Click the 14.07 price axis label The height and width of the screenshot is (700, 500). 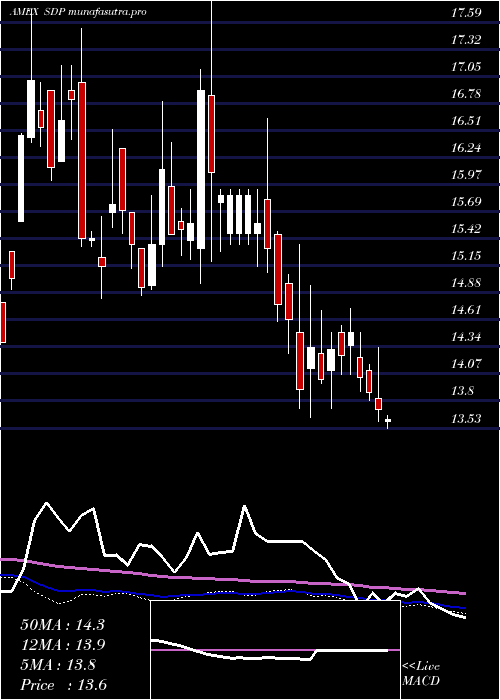coord(466,364)
